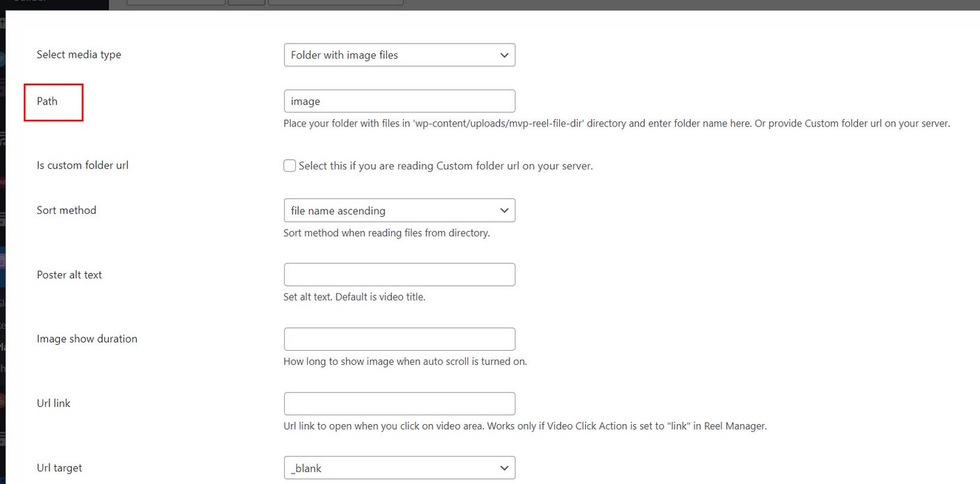
Task: Focus the Url link input field
Action: (x=399, y=403)
